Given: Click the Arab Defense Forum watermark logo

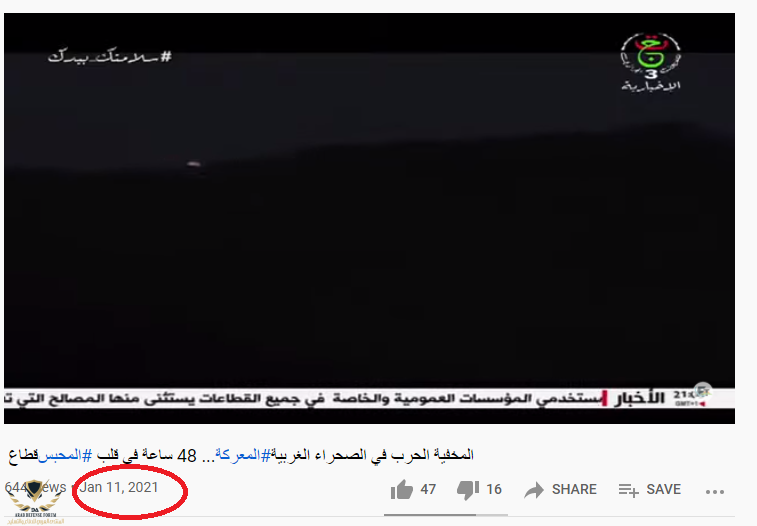Looking at the screenshot, I should coord(34,503).
